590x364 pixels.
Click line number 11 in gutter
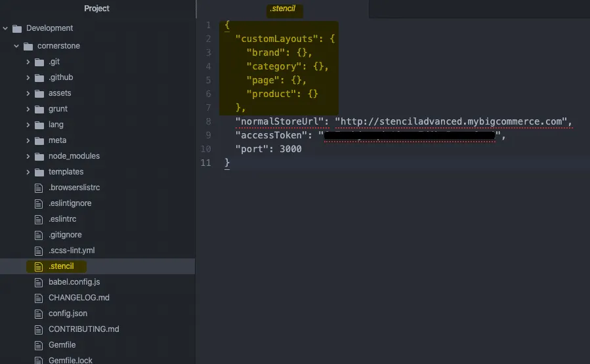pos(206,163)
